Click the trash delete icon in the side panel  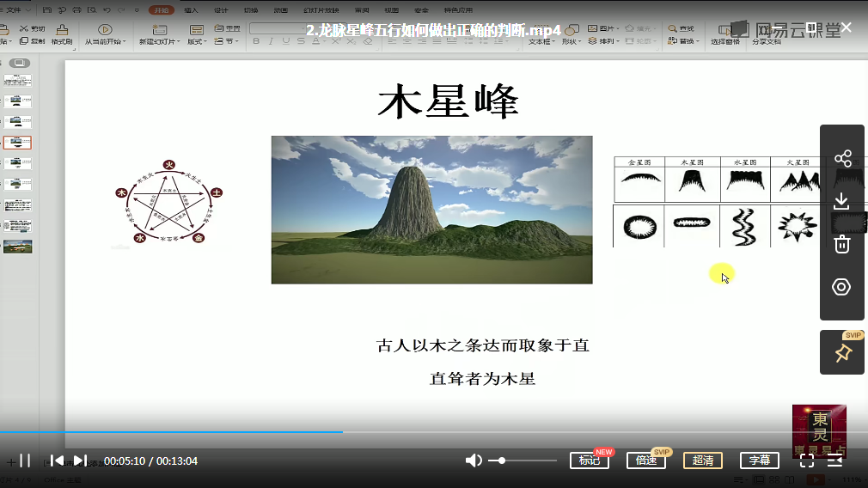pos(842,244)
